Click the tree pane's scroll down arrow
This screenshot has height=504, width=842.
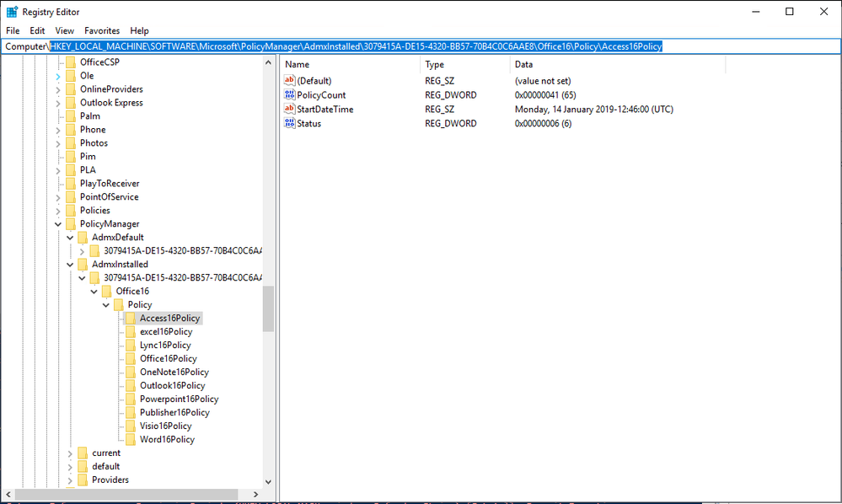tap(269, 482)
